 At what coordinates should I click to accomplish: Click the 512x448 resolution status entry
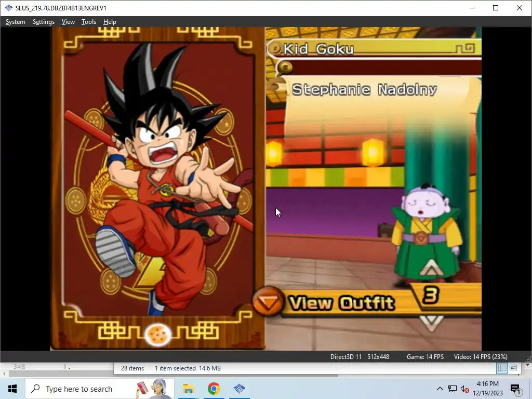tap(378, 357)
